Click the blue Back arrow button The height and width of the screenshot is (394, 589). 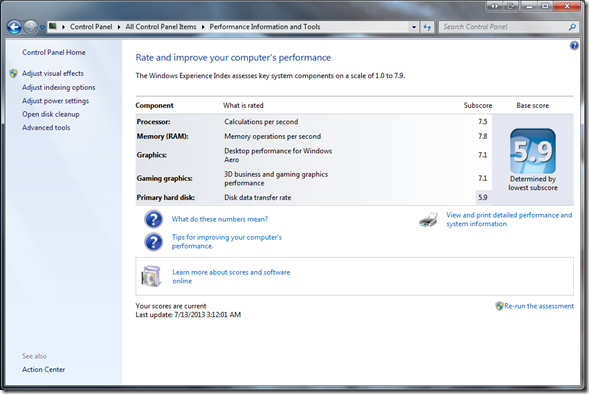[14, 27]
